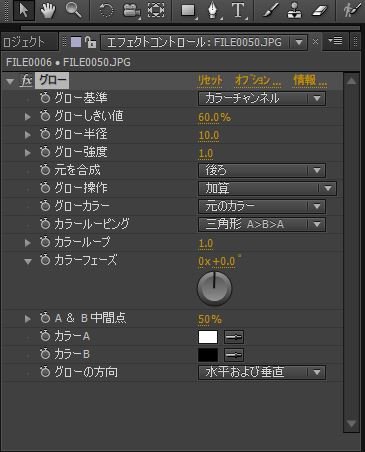Viewport: 365px width, 452px height.
Task: Select the Rotation tool
Action: click(x=106, y=10)
